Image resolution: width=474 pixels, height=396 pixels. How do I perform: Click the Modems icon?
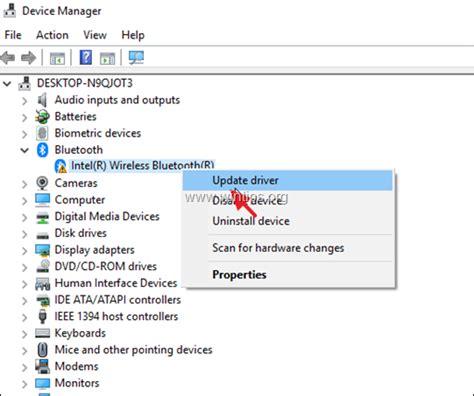click(42, 366)
